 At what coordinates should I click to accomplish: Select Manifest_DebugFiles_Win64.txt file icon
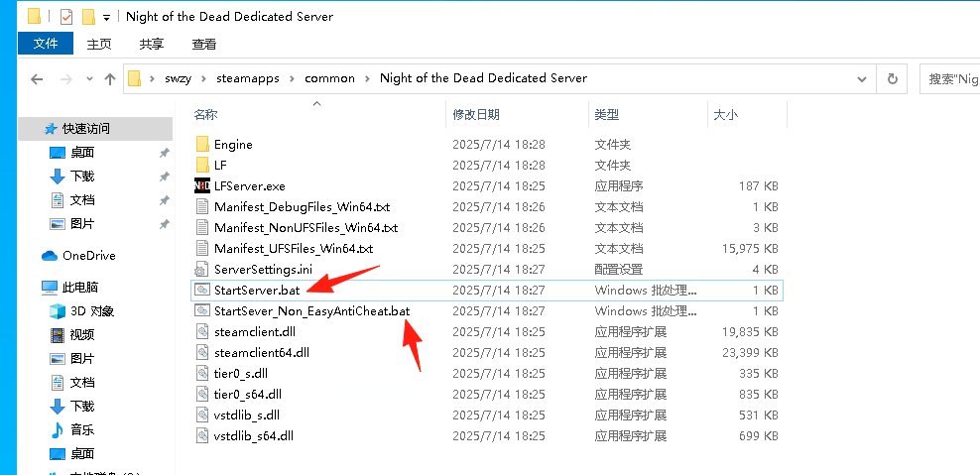click(x=202, y=206)
